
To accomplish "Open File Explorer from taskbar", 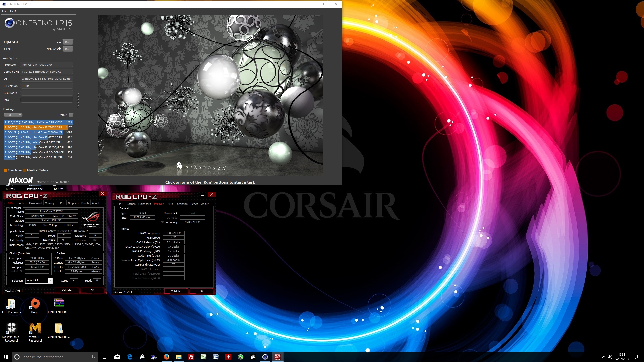I will click(x=179, y=357).
